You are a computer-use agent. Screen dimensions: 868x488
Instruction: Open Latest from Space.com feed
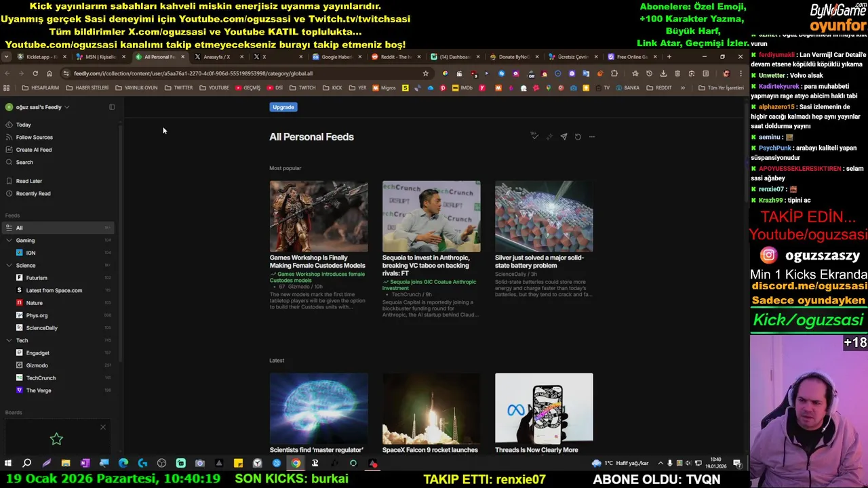click(54, 290)
